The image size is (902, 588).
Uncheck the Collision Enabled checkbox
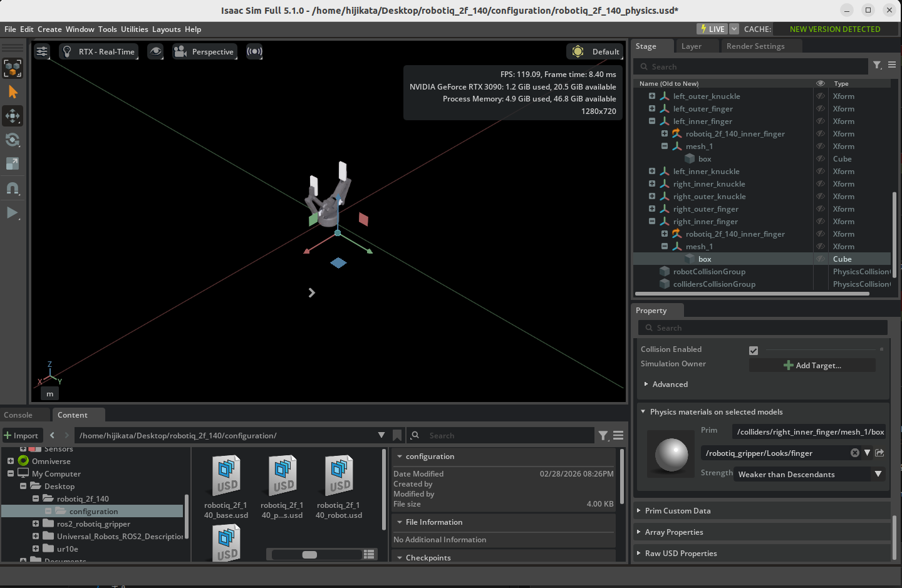(x=754, y=351)
